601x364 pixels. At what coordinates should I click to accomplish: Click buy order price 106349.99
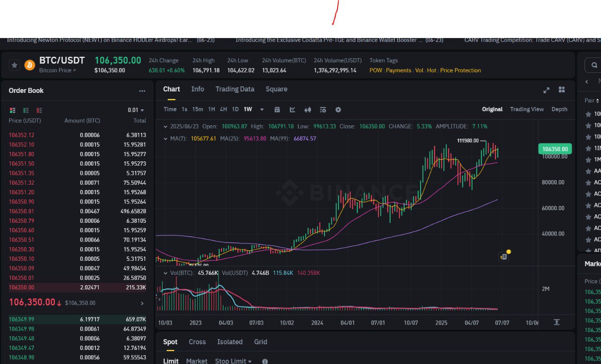22,319
